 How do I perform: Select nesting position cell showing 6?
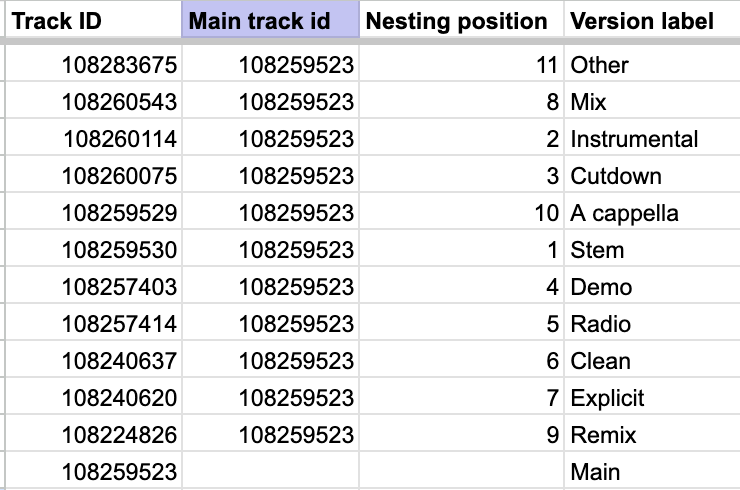[x=462, y=360]
